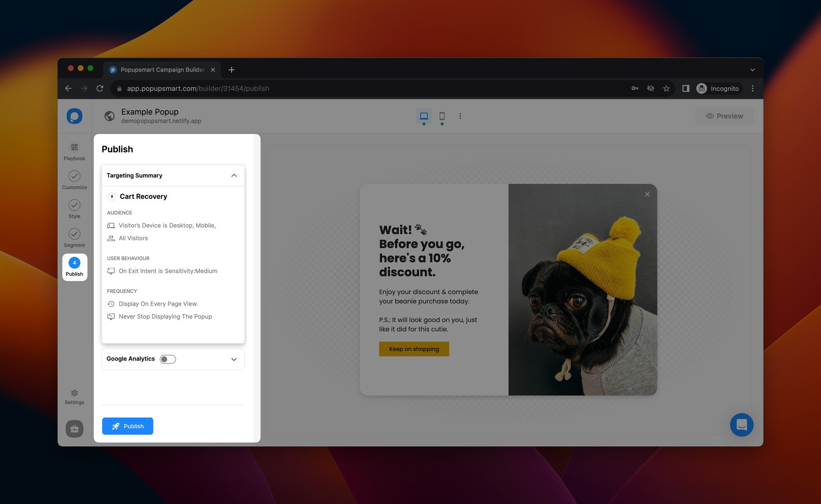Click the Desktop preview icon
Image resolution: width=821 pixels, height=504 pixels.
click(423, 115)
